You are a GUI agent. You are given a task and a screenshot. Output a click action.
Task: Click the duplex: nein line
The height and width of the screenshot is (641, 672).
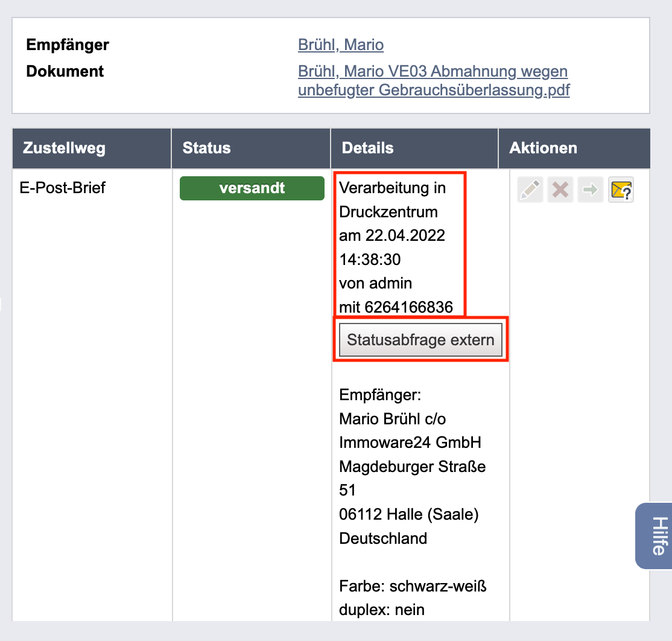381,610
